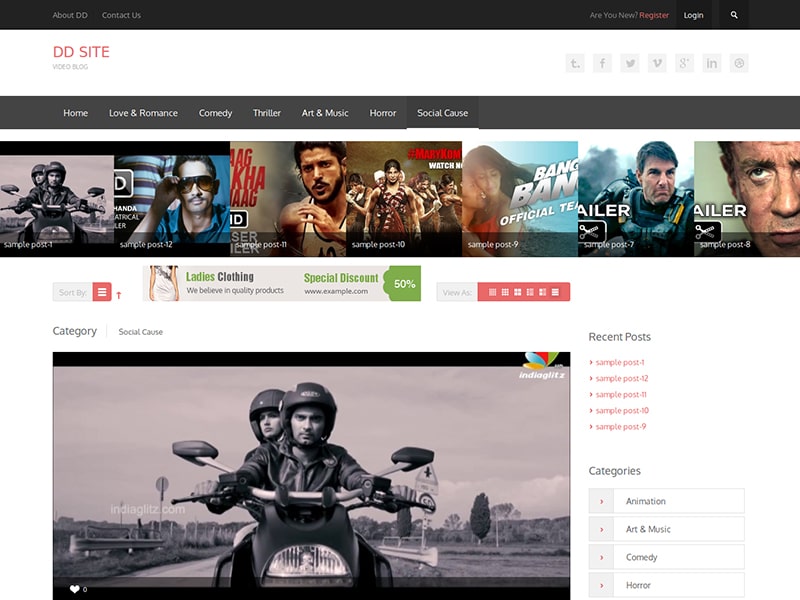Open the Contact Us link
This screenshot has width=800, height=600.
pos(121,15)
